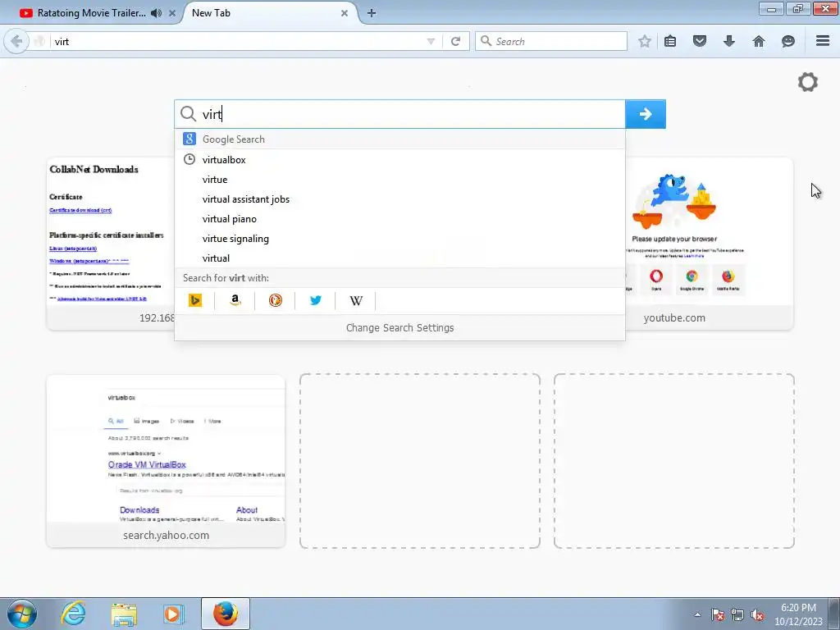Image resolution: width=840 pixels, height=630 pixels.
Task: Click the new tab search box
Action: click(x=399, y=113)
